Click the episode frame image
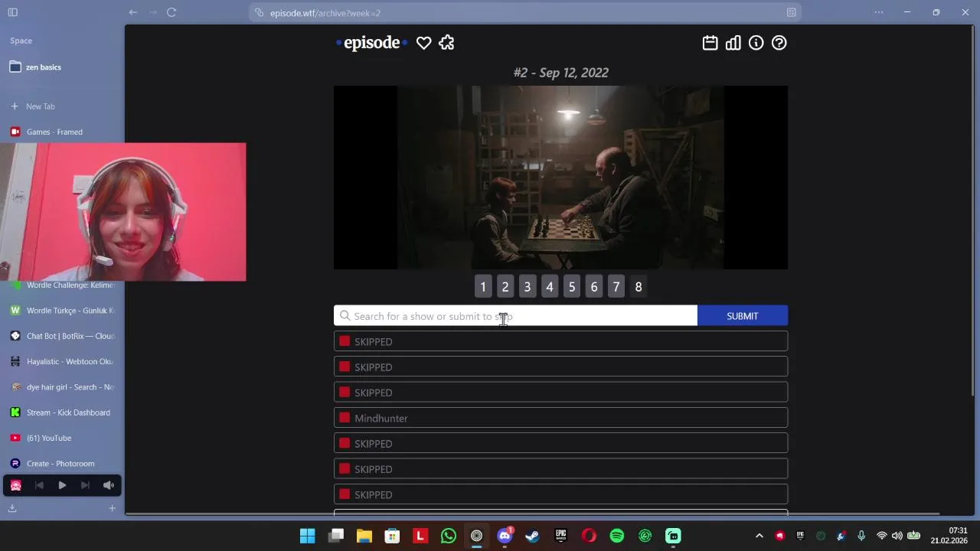Screen dimensions: 980x551 pos(560,178)
